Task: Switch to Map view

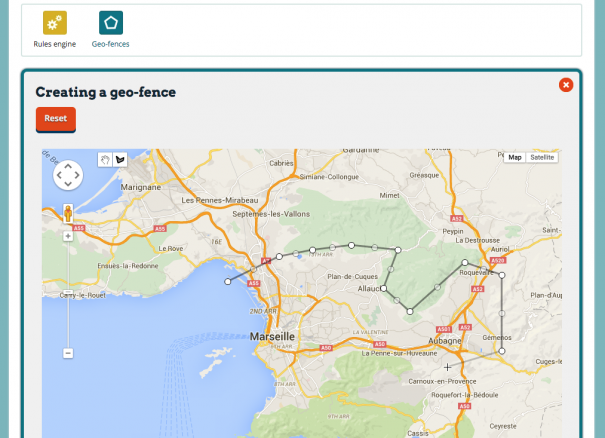Action: [x=515, y=157]
